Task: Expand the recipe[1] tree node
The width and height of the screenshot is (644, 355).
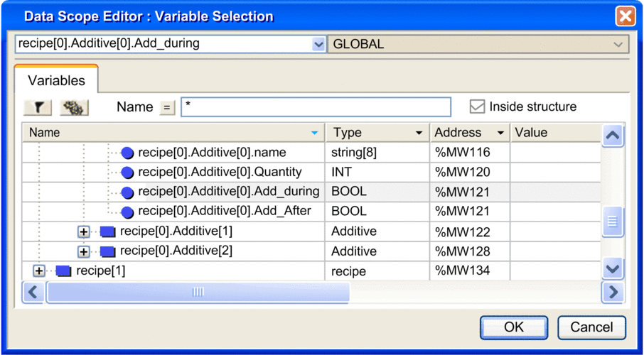Action: pos(38,271)
